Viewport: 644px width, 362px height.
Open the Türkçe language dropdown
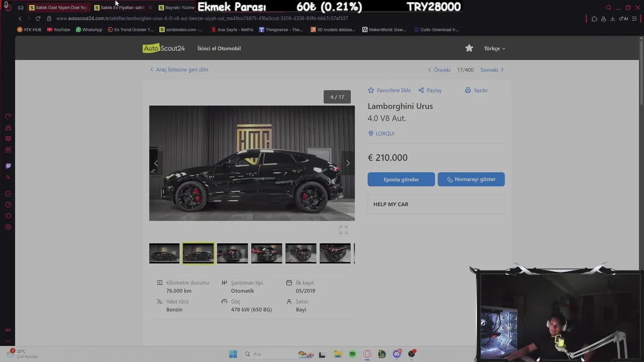(x=494, y=49)
